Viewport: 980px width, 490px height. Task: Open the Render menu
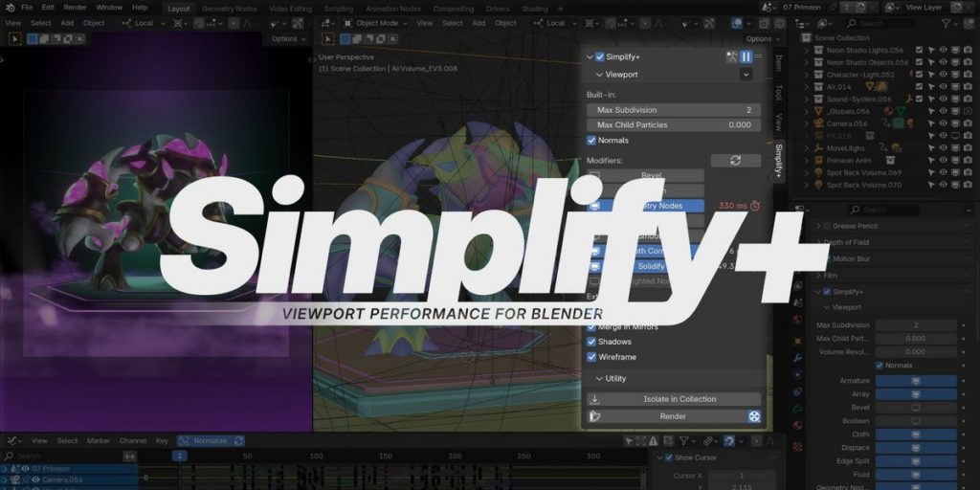click(75, 7)
